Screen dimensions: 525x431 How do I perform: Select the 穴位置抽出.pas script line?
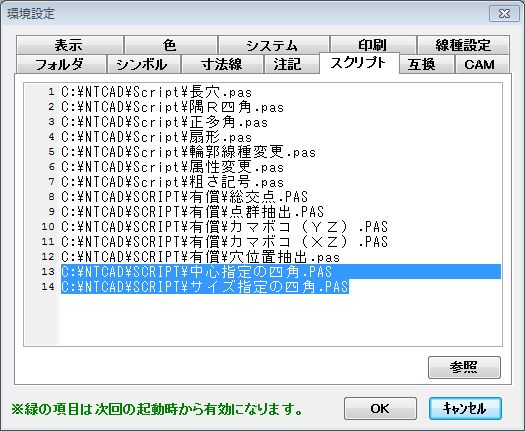click(200, 257)
